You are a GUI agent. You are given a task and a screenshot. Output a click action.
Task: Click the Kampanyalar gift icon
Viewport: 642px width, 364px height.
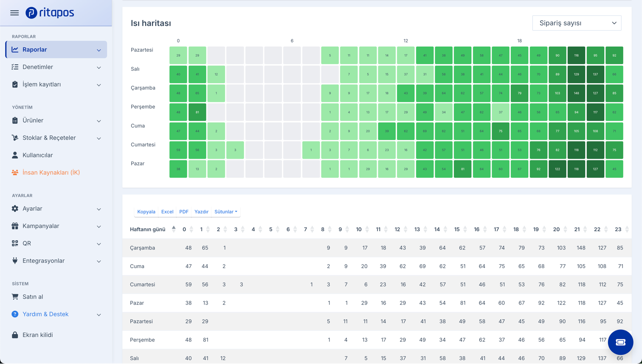point(15,226)
